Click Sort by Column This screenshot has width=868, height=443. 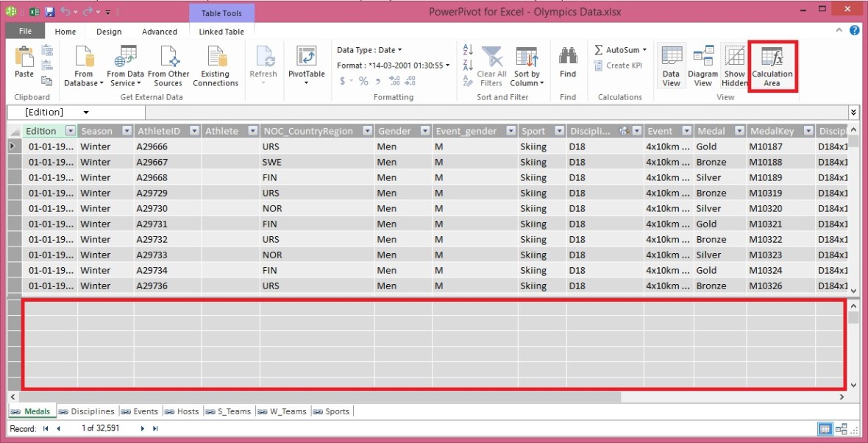click(527, 66)
